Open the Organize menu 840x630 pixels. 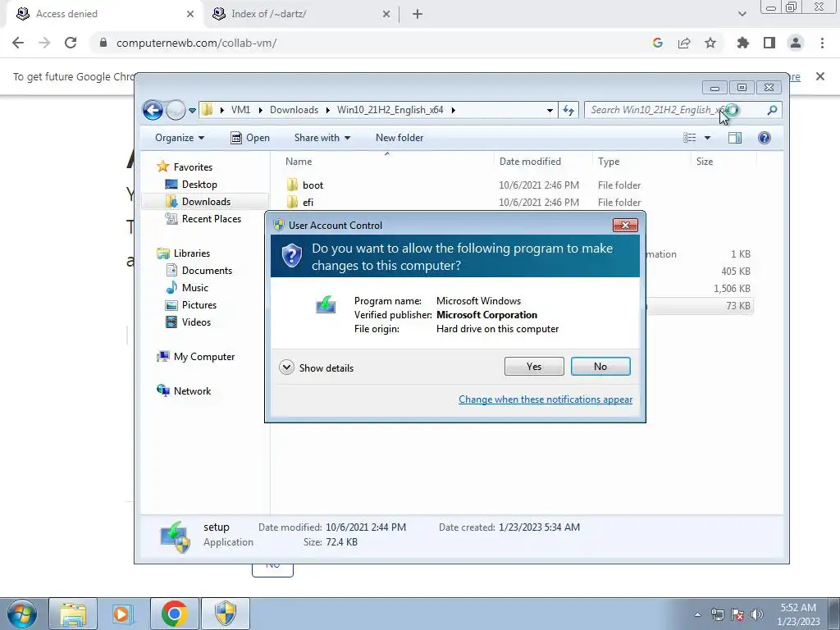click(x=180, y=138)
